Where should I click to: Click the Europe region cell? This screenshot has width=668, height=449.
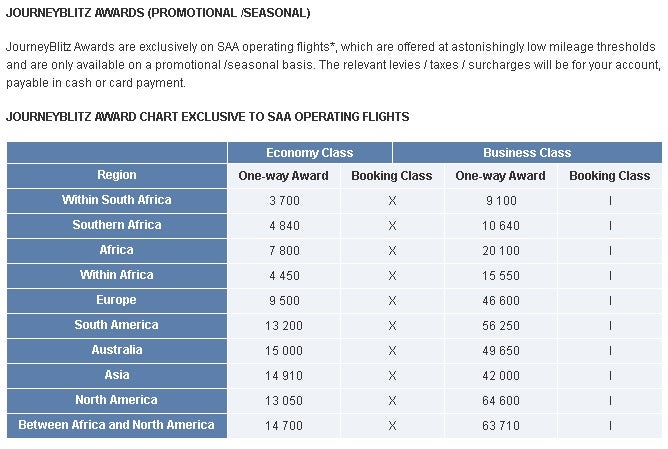117,300
